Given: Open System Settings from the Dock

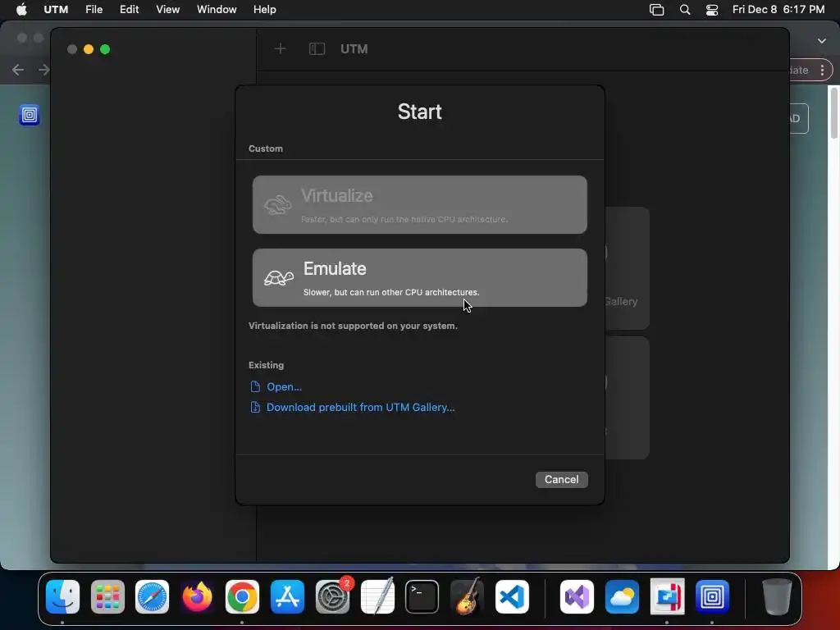Looking at the screenshot, I should (332, 597).
